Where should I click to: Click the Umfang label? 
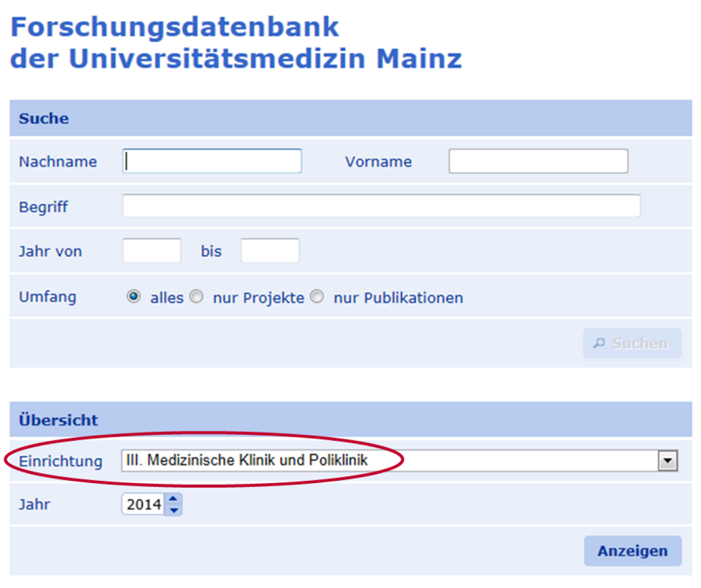(x=47, y=297)
